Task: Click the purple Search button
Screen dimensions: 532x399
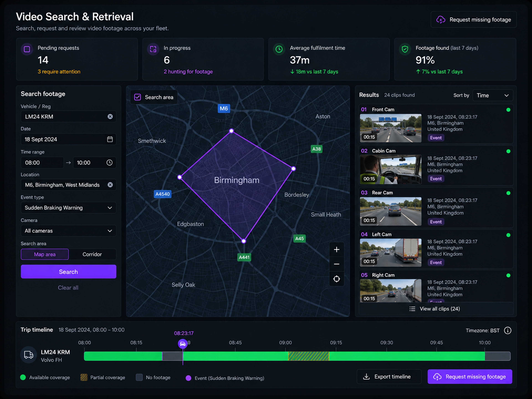Action: (69, 272)
